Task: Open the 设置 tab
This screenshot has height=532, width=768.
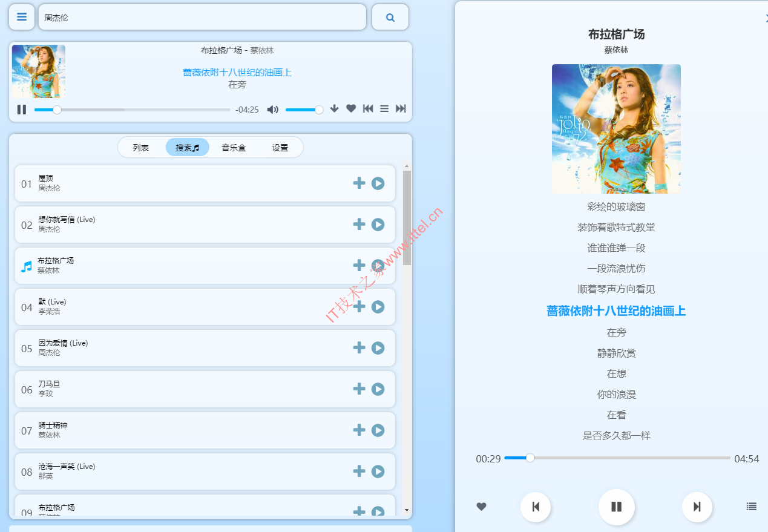Action: coord(280,148)
